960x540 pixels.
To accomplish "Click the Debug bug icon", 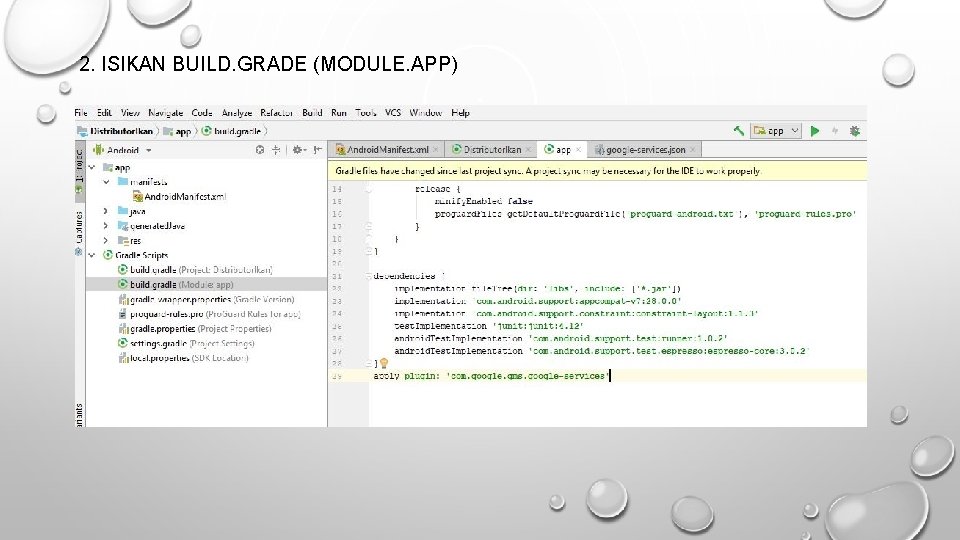I will [855, 130].
